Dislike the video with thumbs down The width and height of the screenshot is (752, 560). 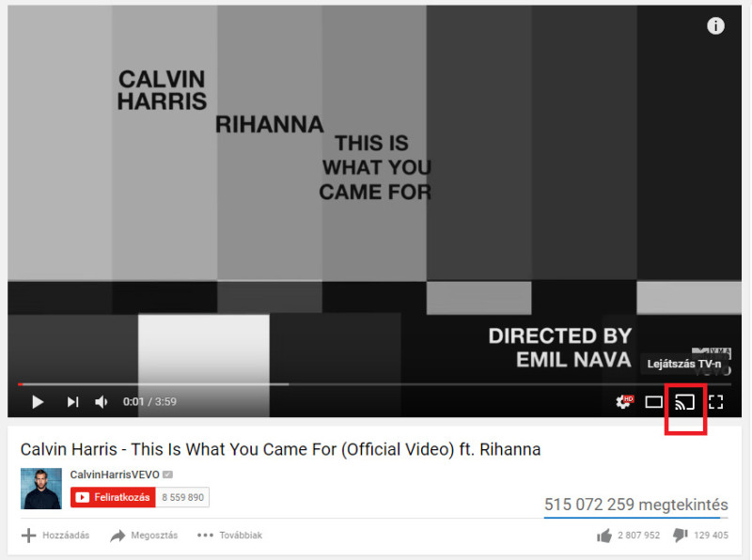pos(681,535)
